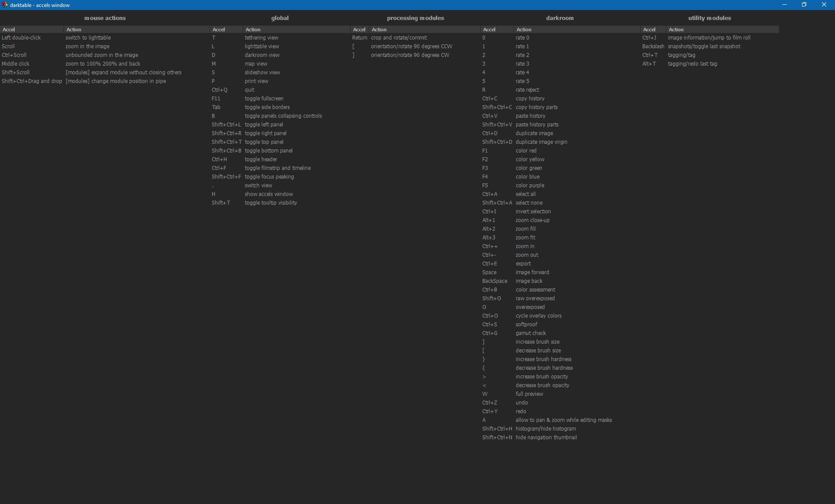Click the 'export' Ctrl+E shortcut row
The image size is (835, 504).
point(524,264)
